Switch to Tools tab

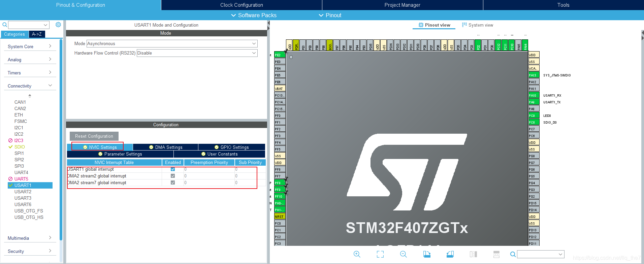pyautogui.click(x=563, y=5)
